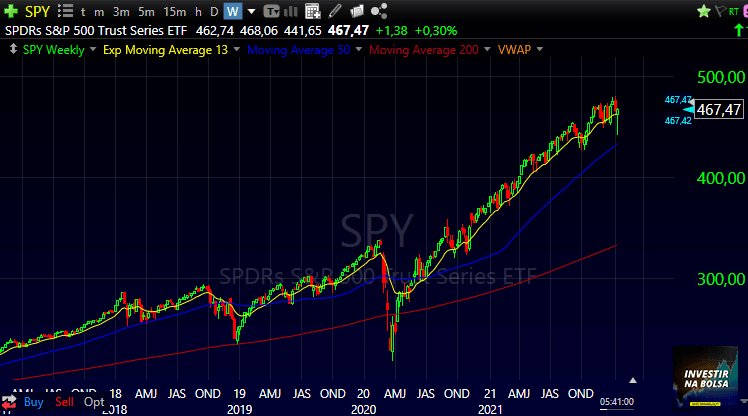
Task: Click the 2021 year label on time axis
Action: 490,409
